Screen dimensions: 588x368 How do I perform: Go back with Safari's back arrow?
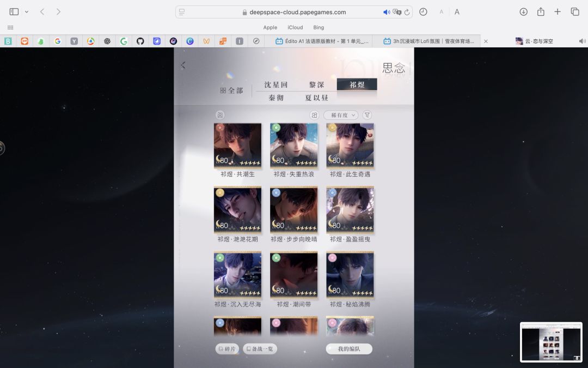(42, 11)
